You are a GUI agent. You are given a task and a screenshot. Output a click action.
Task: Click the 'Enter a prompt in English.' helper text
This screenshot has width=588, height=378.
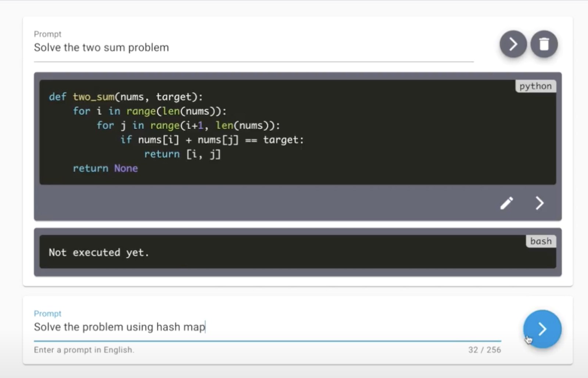tap(84, 350)
